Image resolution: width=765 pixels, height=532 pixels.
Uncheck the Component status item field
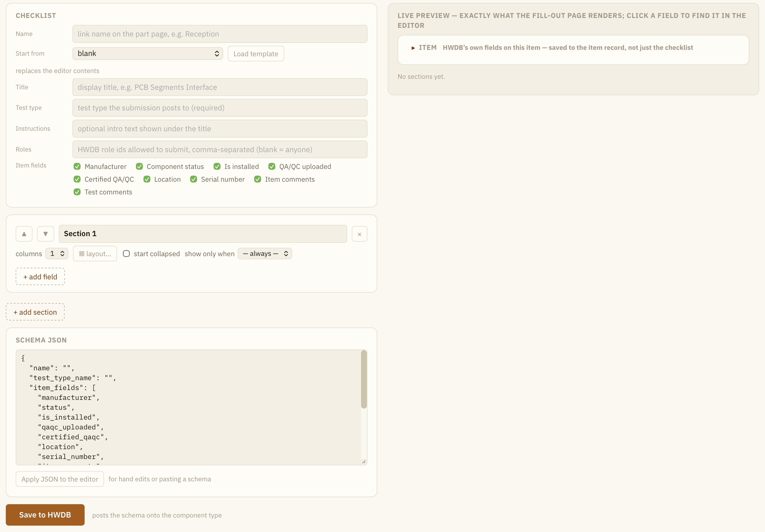(x=140, y=167)
